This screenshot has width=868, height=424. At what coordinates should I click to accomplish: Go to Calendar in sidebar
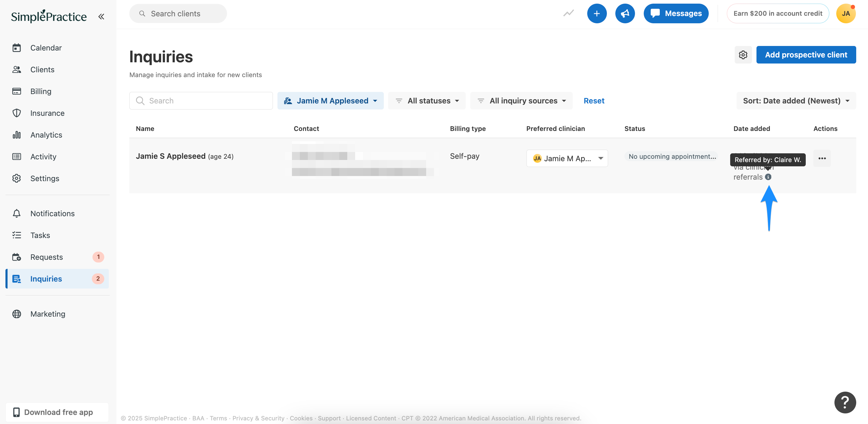tap(46, 48)
